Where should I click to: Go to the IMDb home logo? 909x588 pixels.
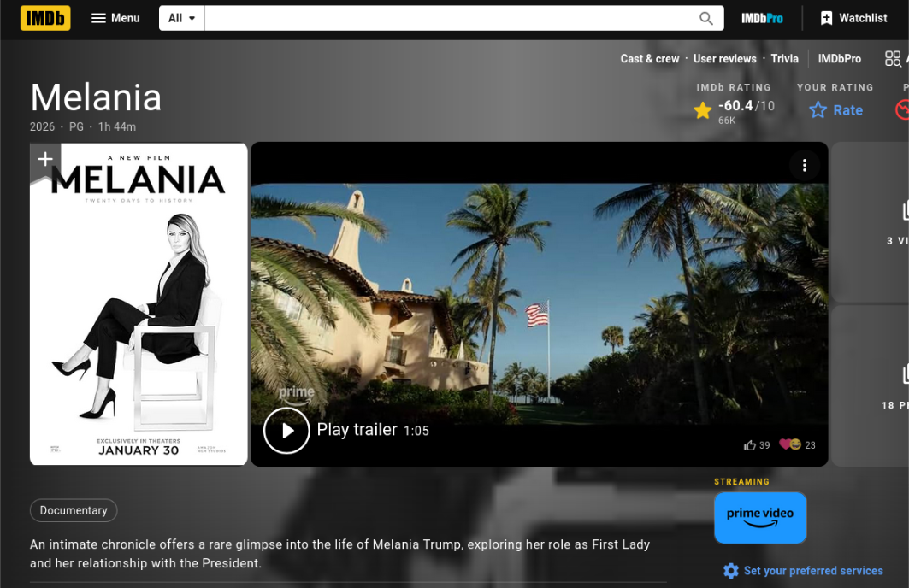pos(45,18)
